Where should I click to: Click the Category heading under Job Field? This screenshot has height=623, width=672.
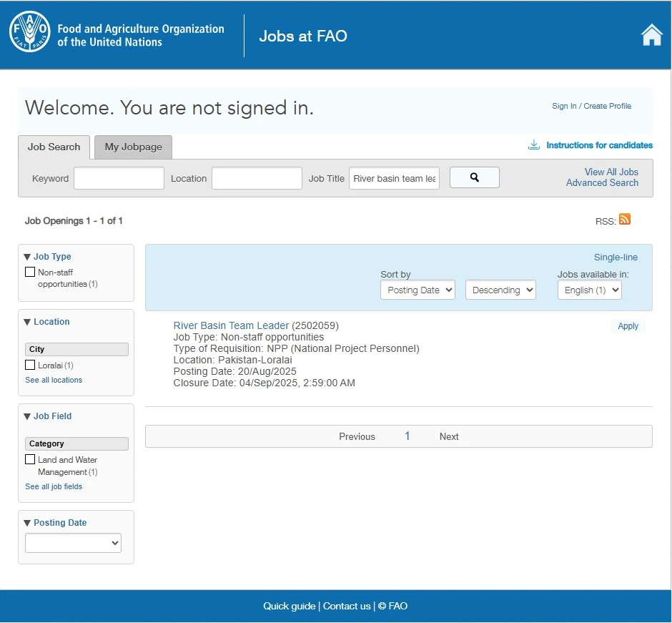point(76,443)
